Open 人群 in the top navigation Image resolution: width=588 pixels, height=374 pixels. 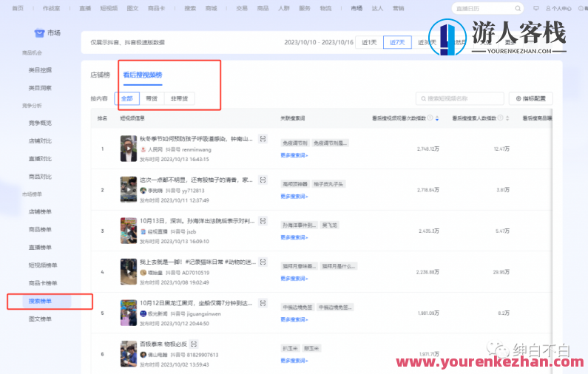tap(284, 8)
